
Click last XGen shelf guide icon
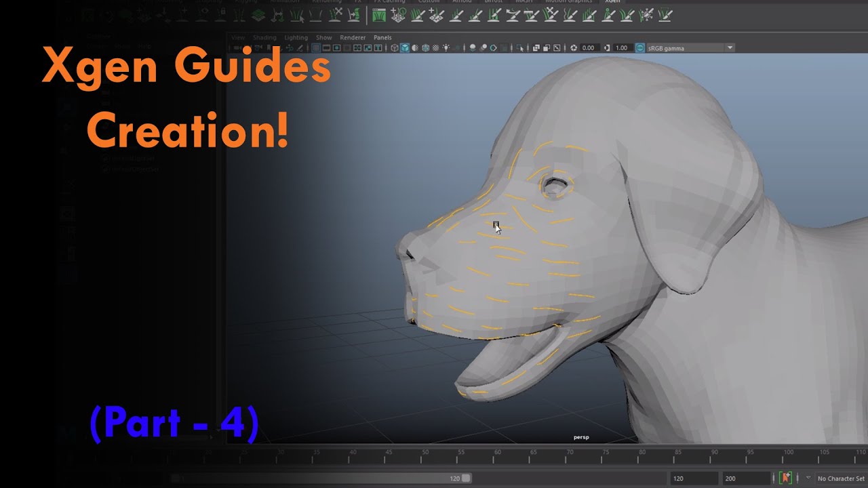[x=666, y=15]
